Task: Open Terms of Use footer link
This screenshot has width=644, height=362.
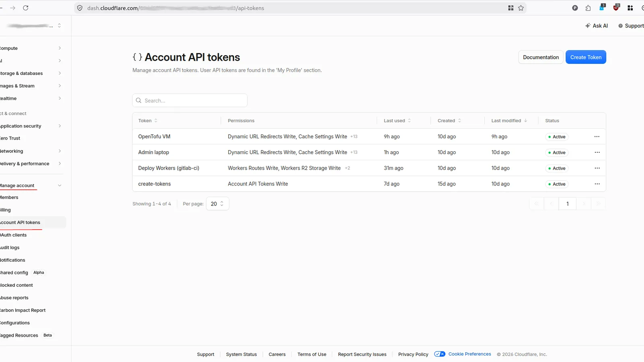Action: tap(312, 354)
